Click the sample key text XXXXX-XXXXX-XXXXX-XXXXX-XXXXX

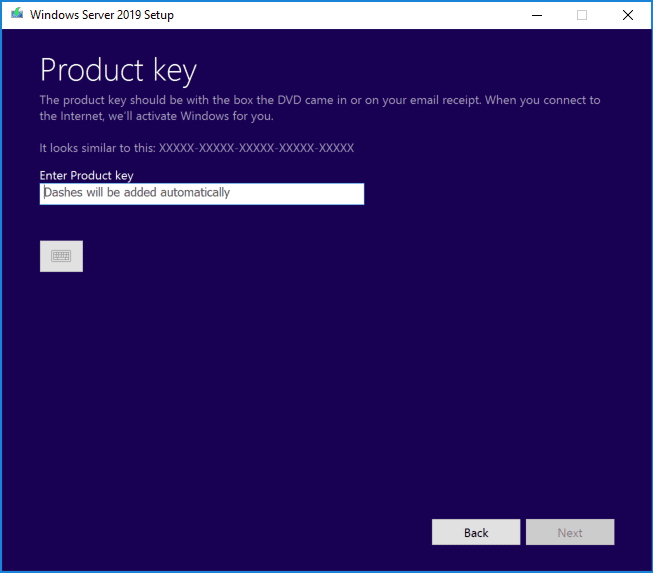click(x=257, y=148)
